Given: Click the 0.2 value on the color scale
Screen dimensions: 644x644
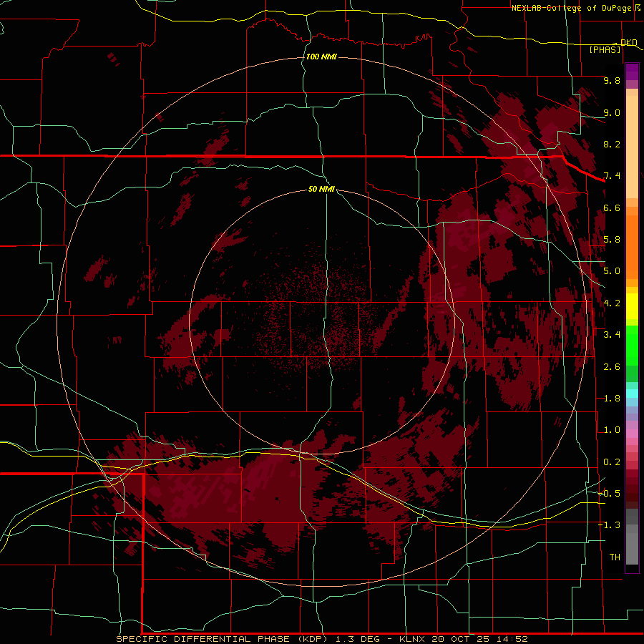Looking at the screenshot, I should 612,462.
